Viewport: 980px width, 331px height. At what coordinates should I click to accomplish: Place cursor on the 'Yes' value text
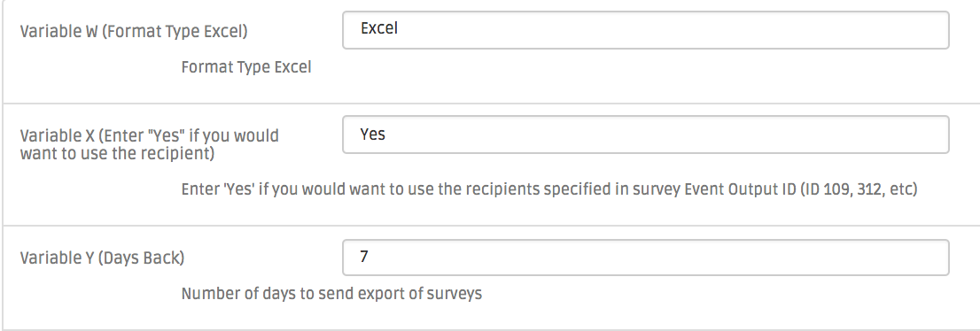pyautogui.click(x=372, y=135)
